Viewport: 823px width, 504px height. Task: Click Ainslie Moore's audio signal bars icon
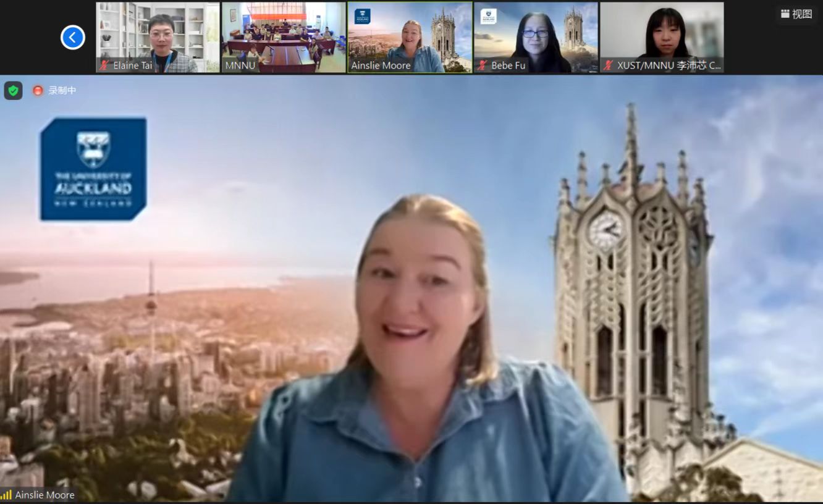point(6,495)
